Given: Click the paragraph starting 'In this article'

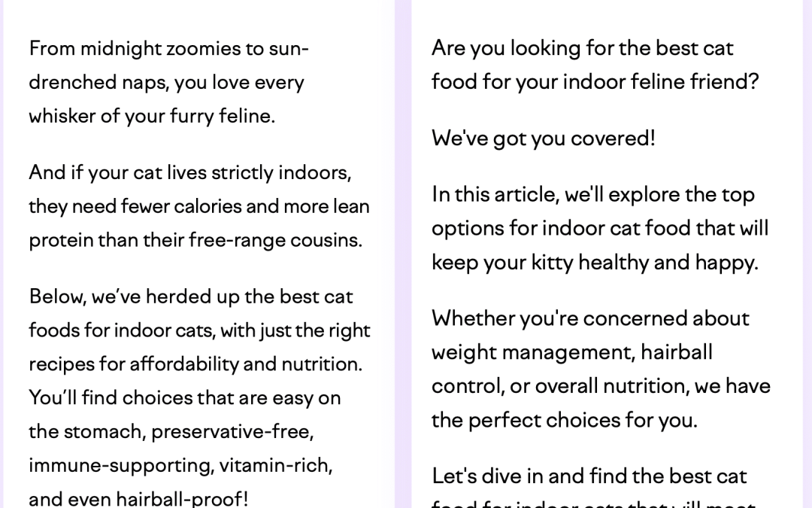Looking at the screenshot, I should click(x=600, y=228).
